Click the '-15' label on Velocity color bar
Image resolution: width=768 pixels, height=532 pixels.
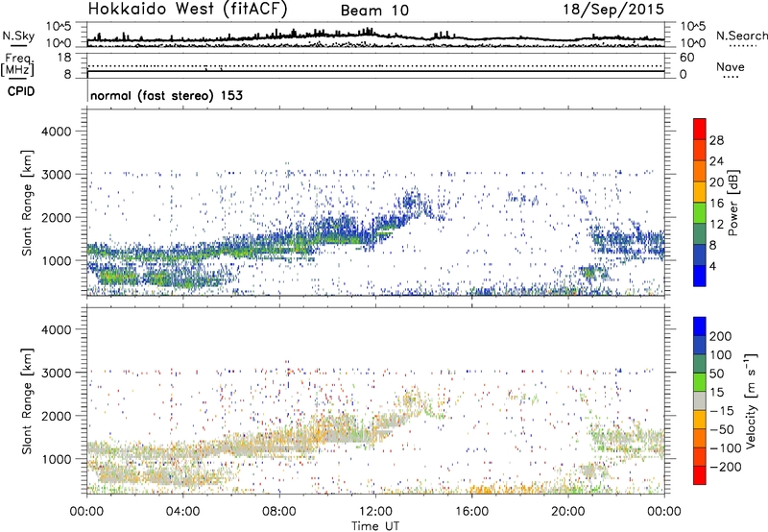[x=721, y=411]
